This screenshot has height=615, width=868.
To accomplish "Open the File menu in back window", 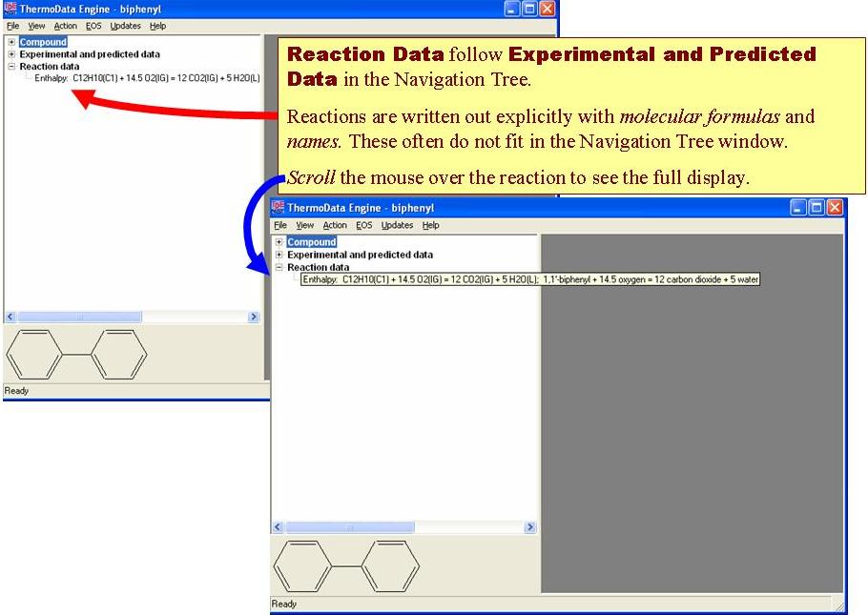I will point(12,26).
